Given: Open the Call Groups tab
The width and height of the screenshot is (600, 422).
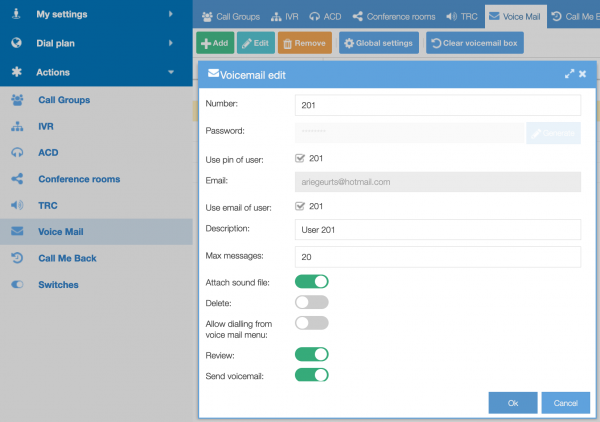Looking at the screenshot, I should pos(231,16).
